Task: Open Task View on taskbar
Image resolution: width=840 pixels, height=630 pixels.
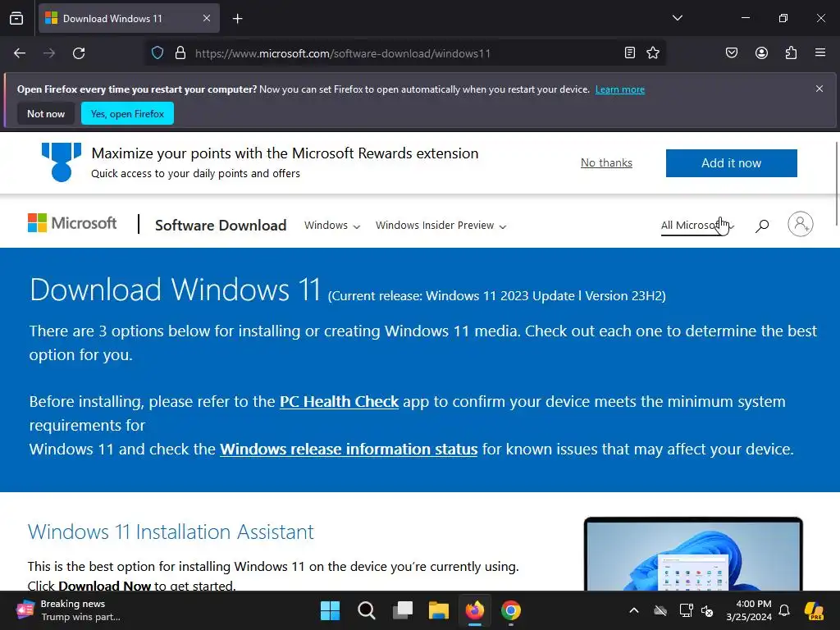Action: click(402, 610)
